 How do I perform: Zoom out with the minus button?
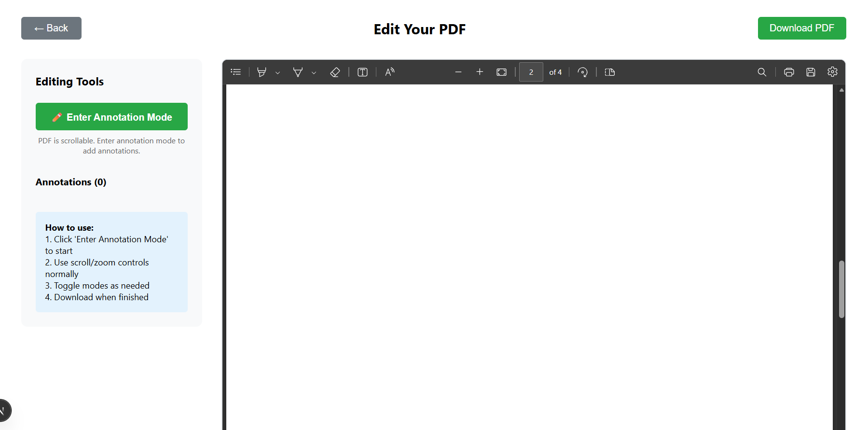pyautogui.click(x=458, y=72)
